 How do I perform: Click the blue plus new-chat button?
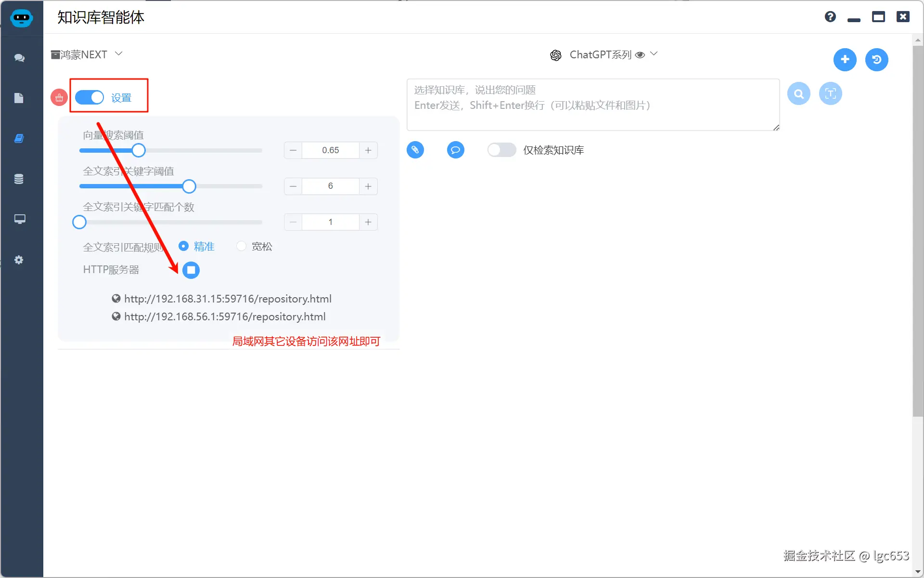click(x=845, y=60)
